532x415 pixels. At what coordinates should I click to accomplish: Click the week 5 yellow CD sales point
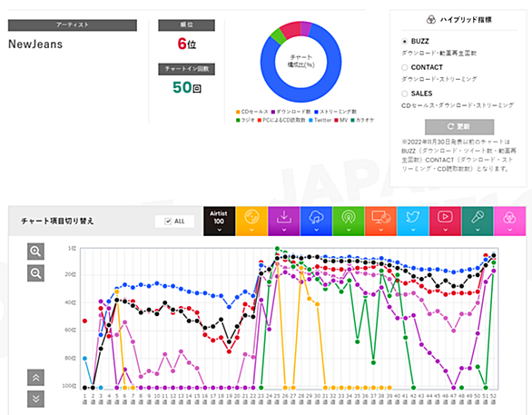117,291
